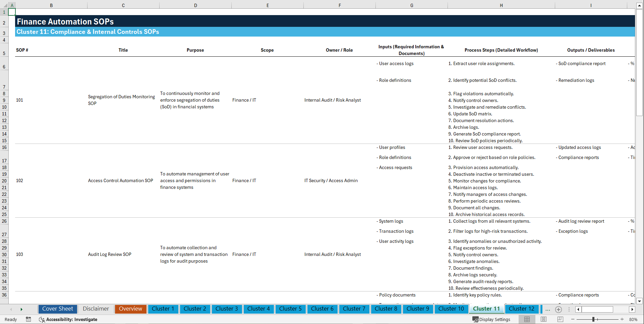Image resolution: width=644 pixels, height=324 pixels.
Task: Switch to the Overview sheet tab
Action: coord(130,309)
